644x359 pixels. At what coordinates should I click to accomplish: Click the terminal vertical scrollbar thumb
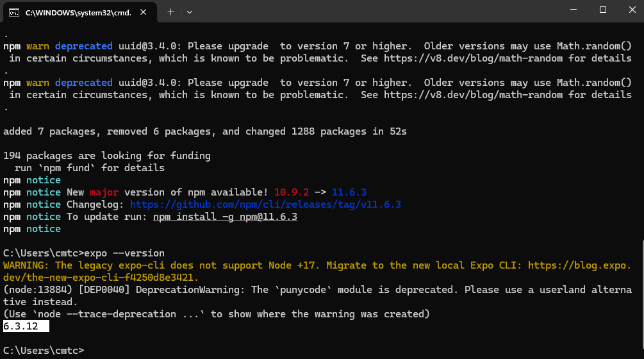[641, 295]
